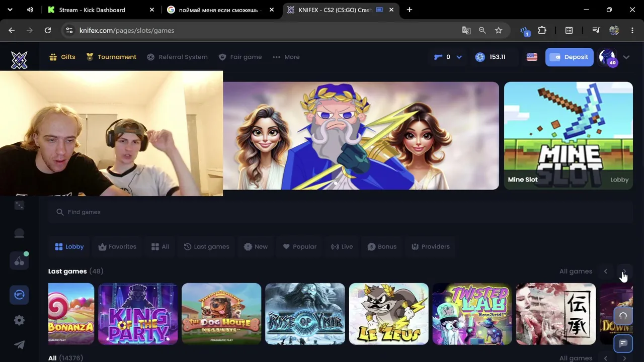Screen dimensions: 644x362
Task: Open All games link for Last games
Action: (576, 271)
